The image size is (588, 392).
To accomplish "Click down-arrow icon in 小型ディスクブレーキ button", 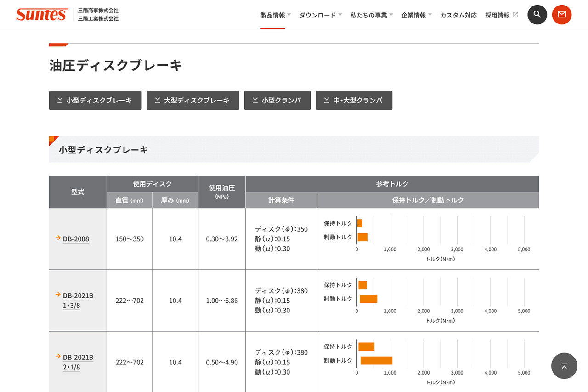I will click(60, 100).
